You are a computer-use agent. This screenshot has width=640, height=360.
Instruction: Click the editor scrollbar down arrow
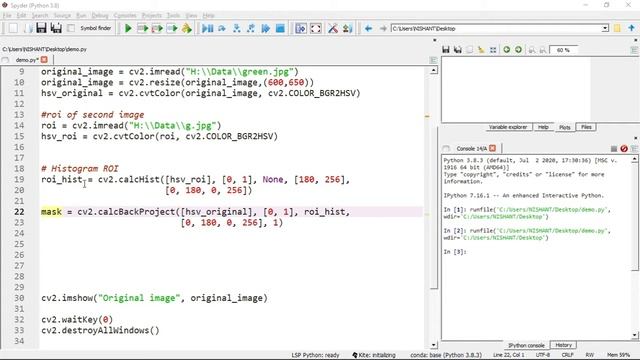coord(433,345)
